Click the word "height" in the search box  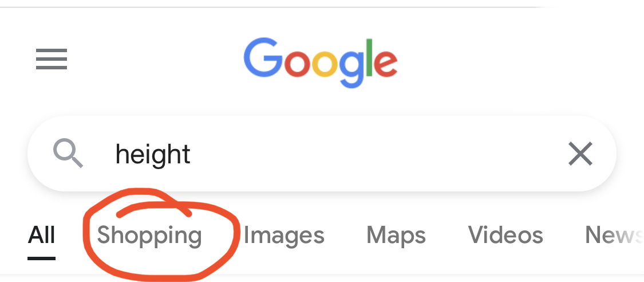coord(153,154)
